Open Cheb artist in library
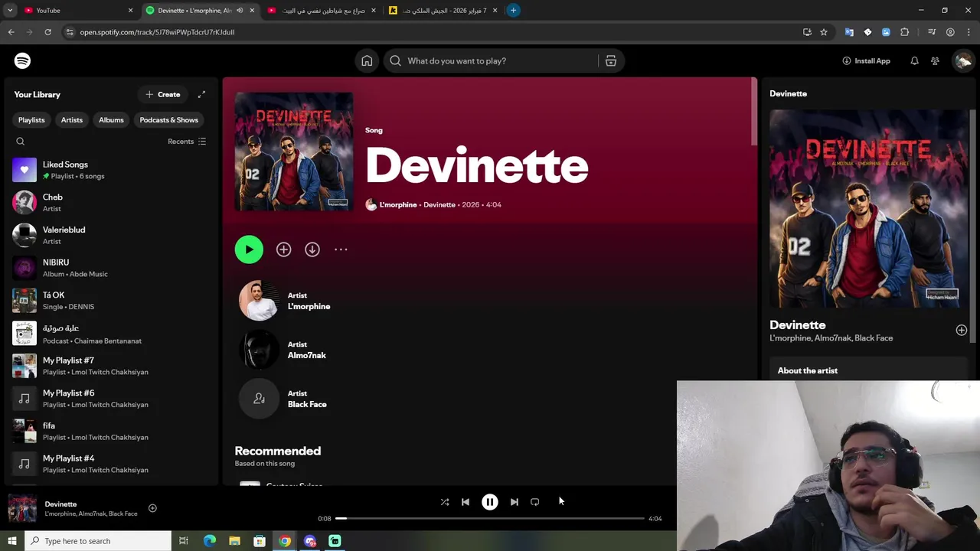The image size is (980, 551). pos(110,202)
